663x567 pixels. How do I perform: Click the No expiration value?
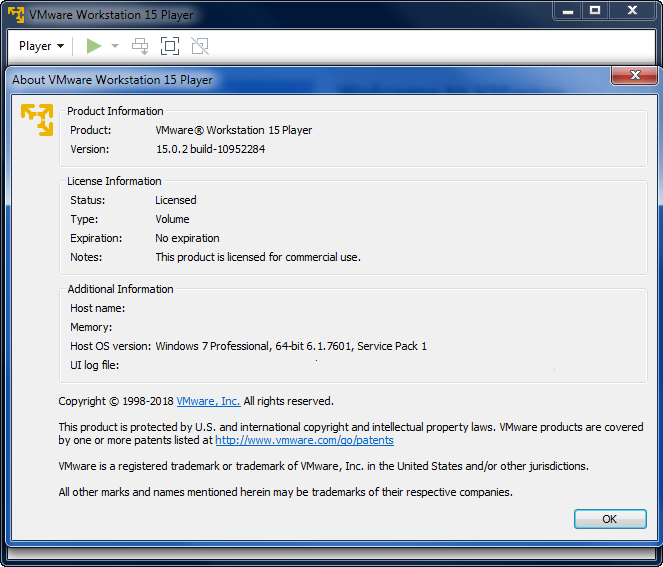pyautogui.click(x=187, y=238)
